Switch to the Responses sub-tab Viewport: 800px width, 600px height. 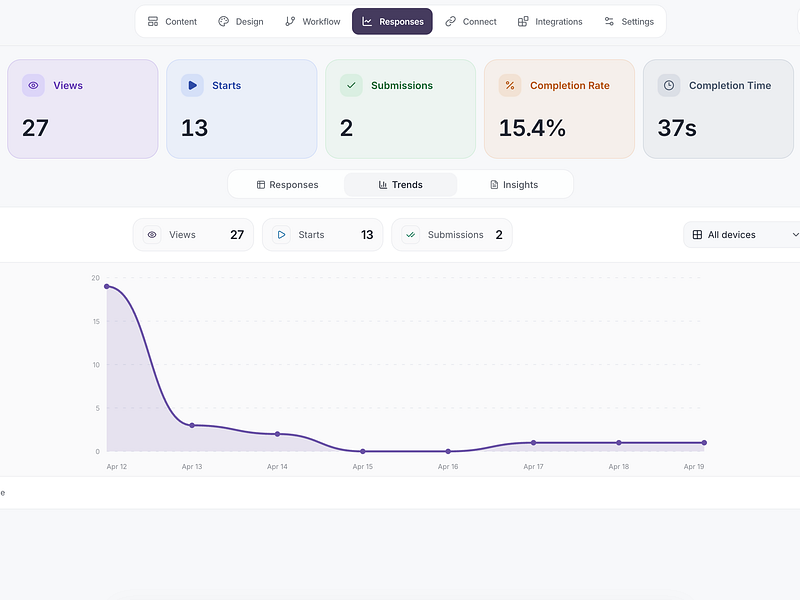(x=287, y=185)
